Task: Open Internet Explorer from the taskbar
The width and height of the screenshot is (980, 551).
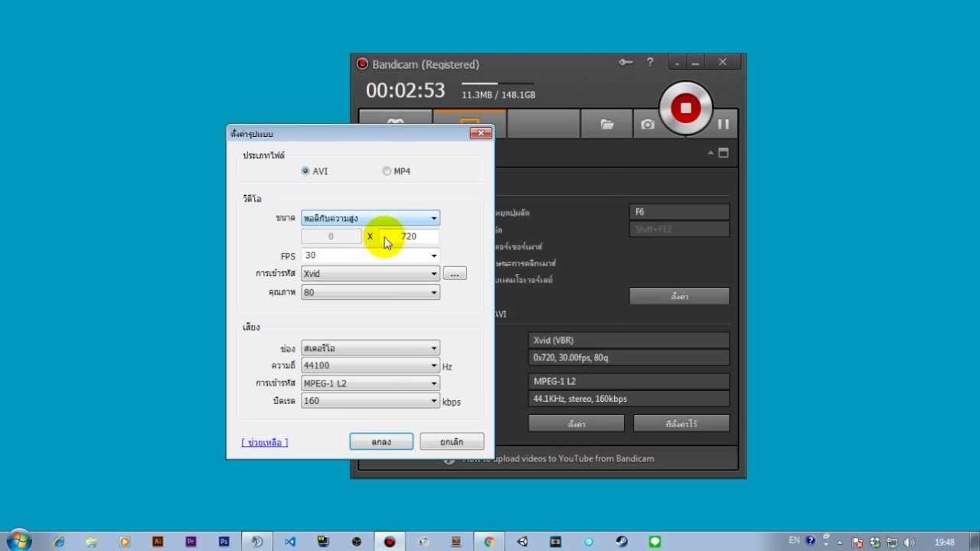Action: [x=59, y=542]
